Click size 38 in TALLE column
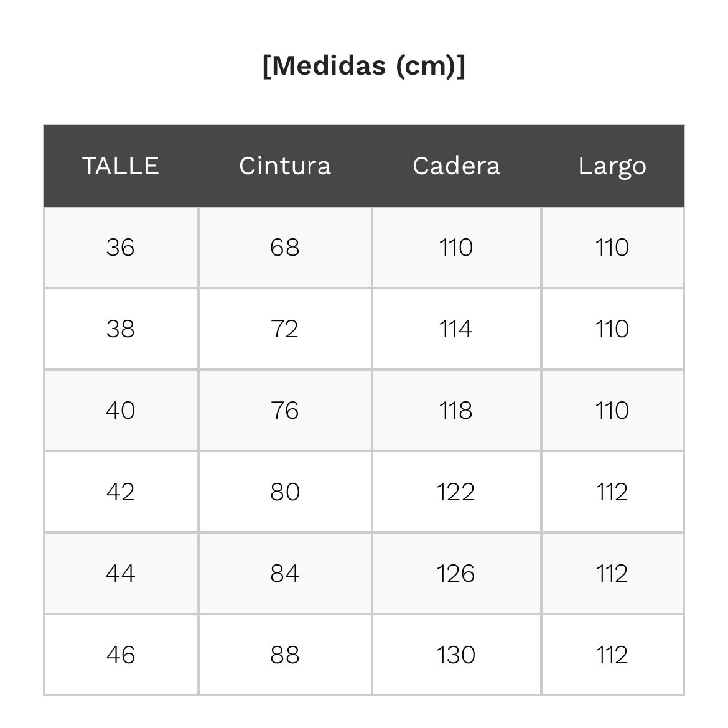Image resolution: width=728 pixels, height=728 pixels. click(x=121, y=329)
